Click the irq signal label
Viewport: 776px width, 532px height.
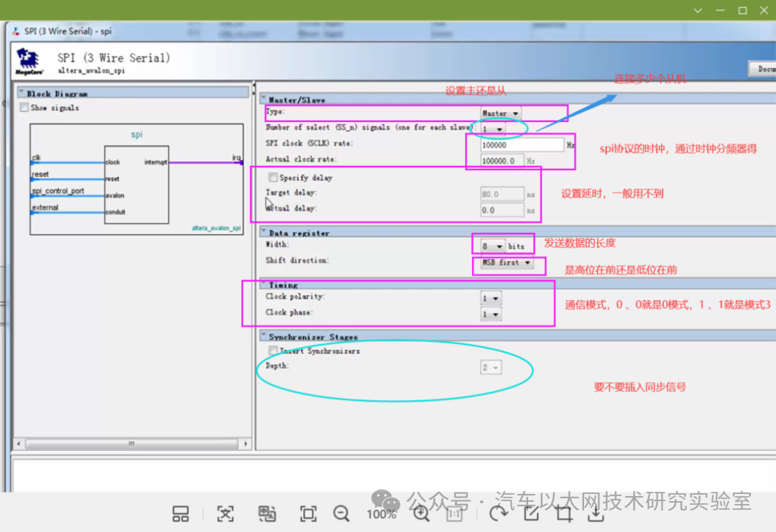point(236,157)
